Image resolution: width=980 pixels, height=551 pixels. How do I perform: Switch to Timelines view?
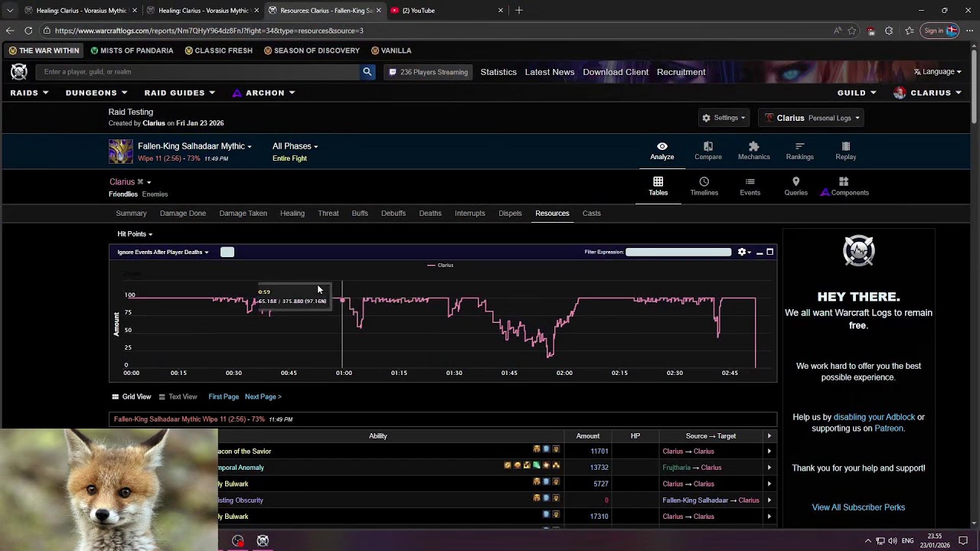tap(704, 187)
